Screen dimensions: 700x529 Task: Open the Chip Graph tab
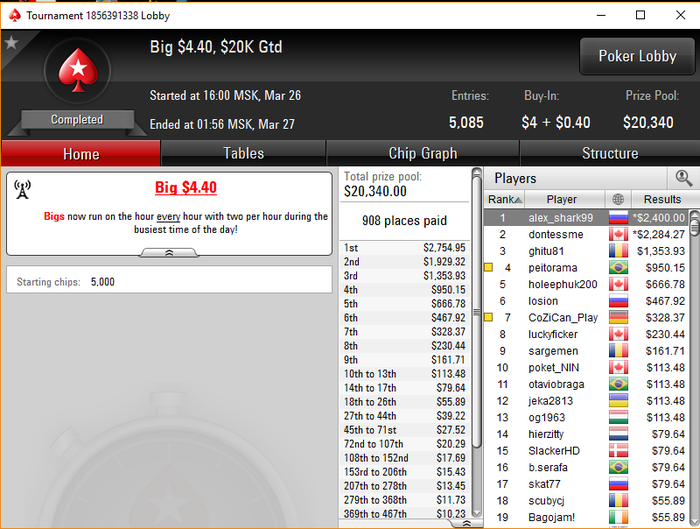click(x=423, y=153)
